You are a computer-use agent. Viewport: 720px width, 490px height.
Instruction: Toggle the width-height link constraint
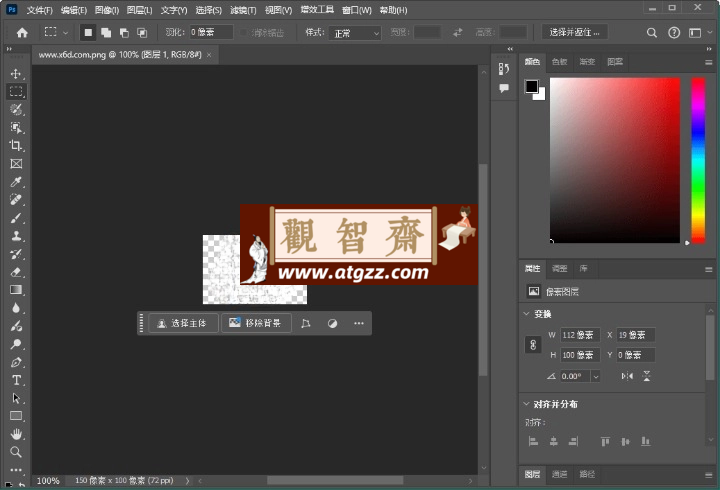pos(533,345)
